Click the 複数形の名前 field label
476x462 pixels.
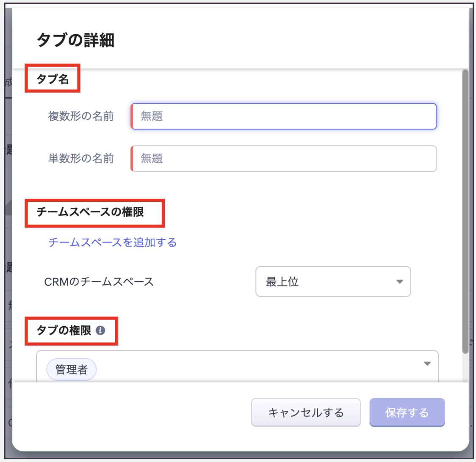(x=81, y=116)
